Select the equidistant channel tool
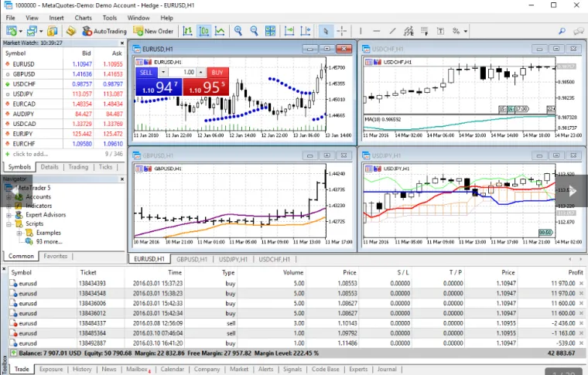Image resolution: width=588 pixels, height=375 pixels. pos(409,31)
